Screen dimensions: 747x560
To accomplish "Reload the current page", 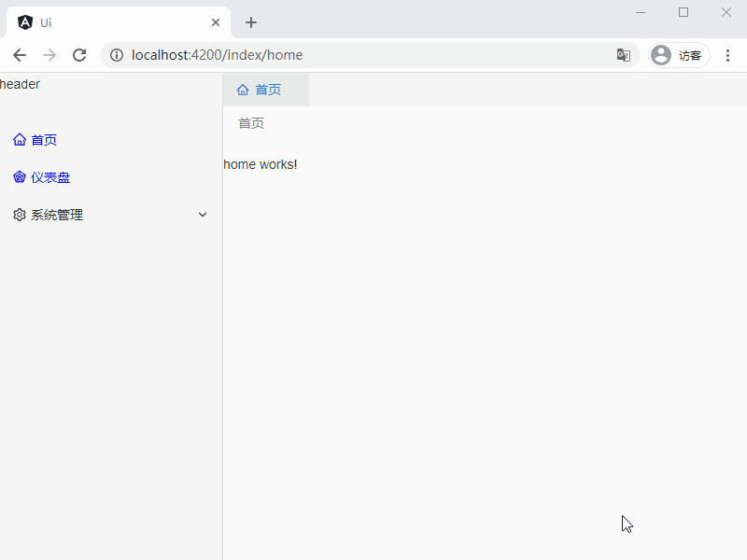I will (79, 55).
